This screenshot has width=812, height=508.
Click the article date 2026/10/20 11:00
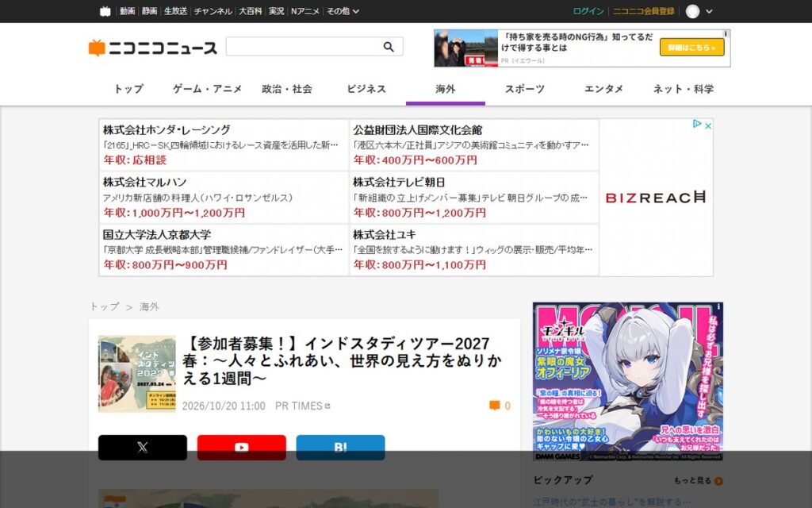pos(224,406)
